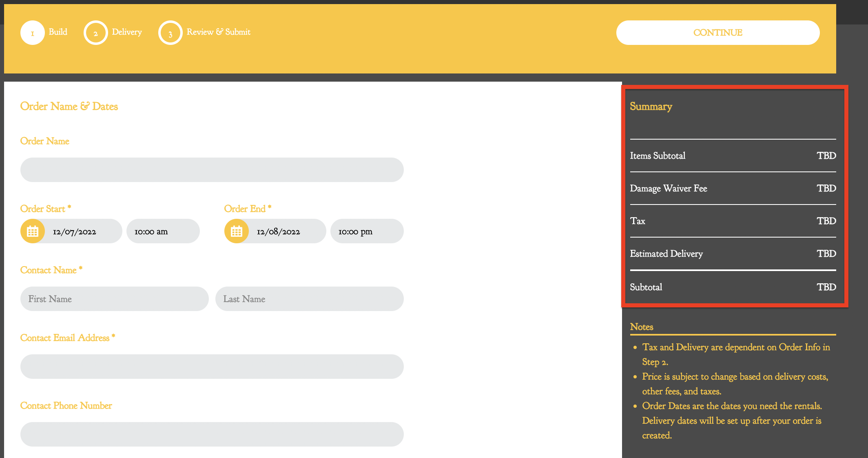Image resolution: width=868 pixels, height=458 pixels.
Task: Open the Order Start calendar icon
Action: pyautogui.click(x=33, y=231)
